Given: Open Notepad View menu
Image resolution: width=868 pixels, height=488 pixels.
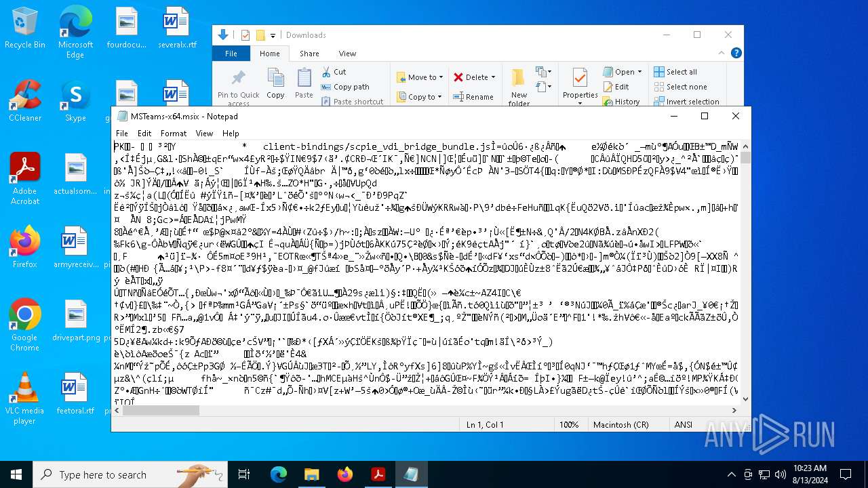Looking at the screenshot, I should 204,134.
